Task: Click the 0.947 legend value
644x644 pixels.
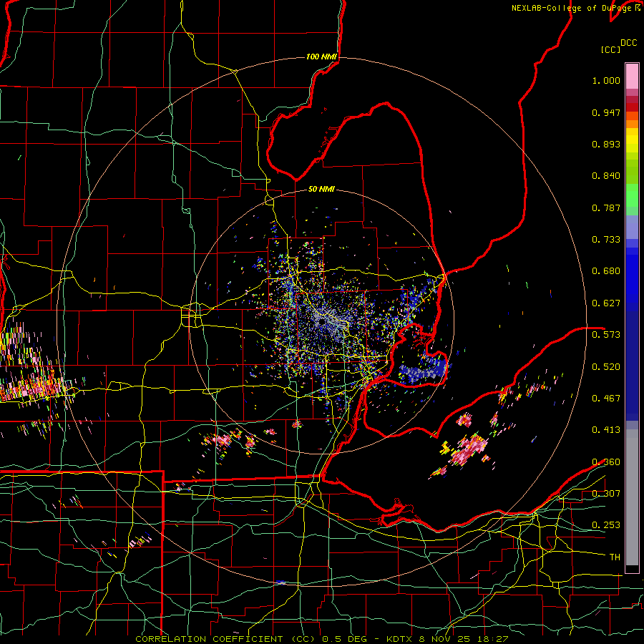Action: (606, 112)
